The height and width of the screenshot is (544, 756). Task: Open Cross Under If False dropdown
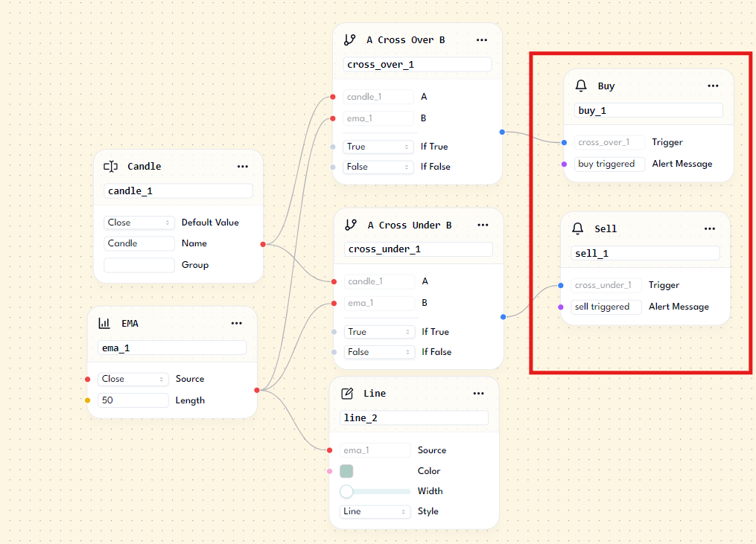pyautogui.click(x=379, y=352)
